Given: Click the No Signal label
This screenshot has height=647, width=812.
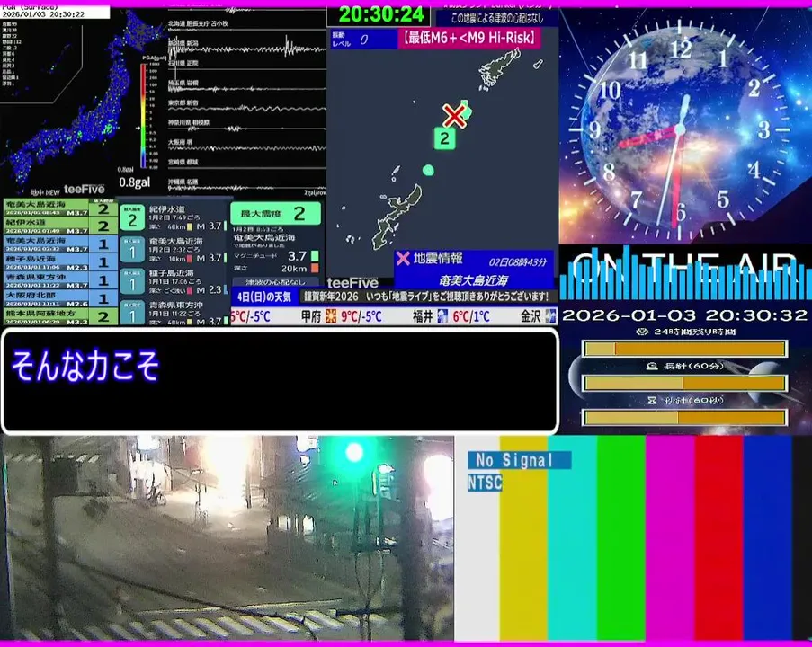Looking at the screenshot, I should (519, 459).
